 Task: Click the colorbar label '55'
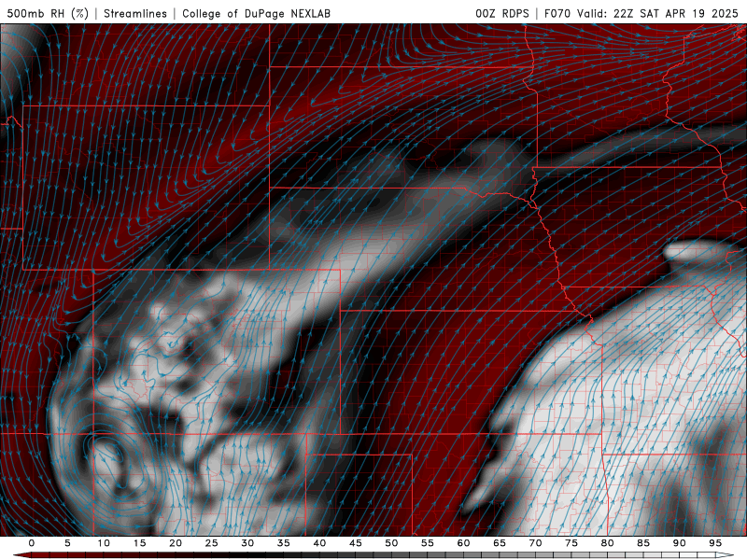[x=428, y=543]
